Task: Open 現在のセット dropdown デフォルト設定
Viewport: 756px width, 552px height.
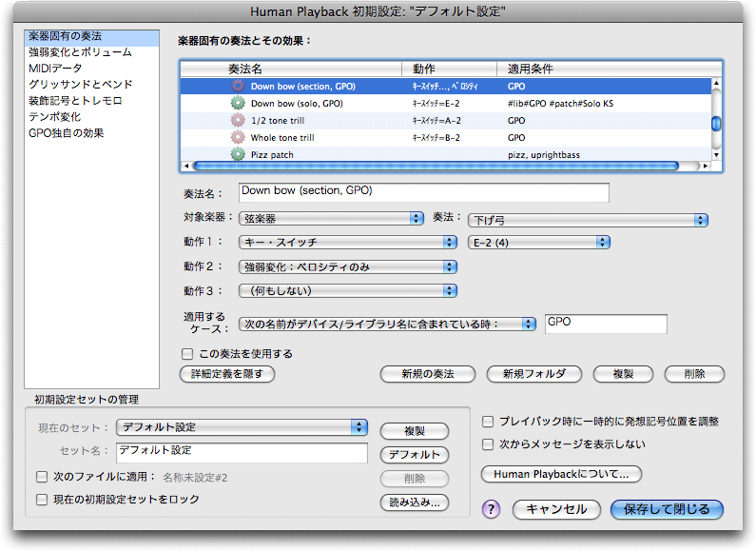Action: tap(242, 427)
